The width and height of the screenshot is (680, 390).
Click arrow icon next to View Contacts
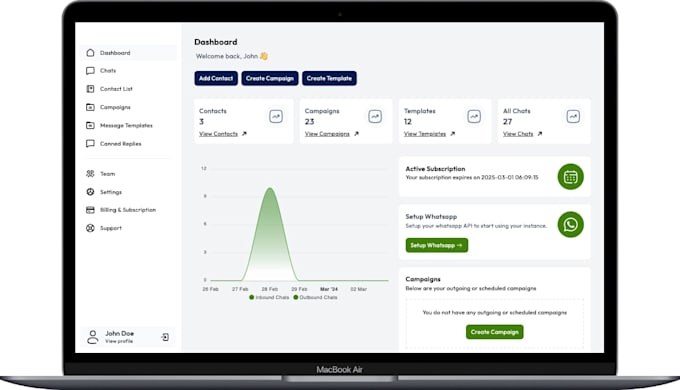[244, 134]
